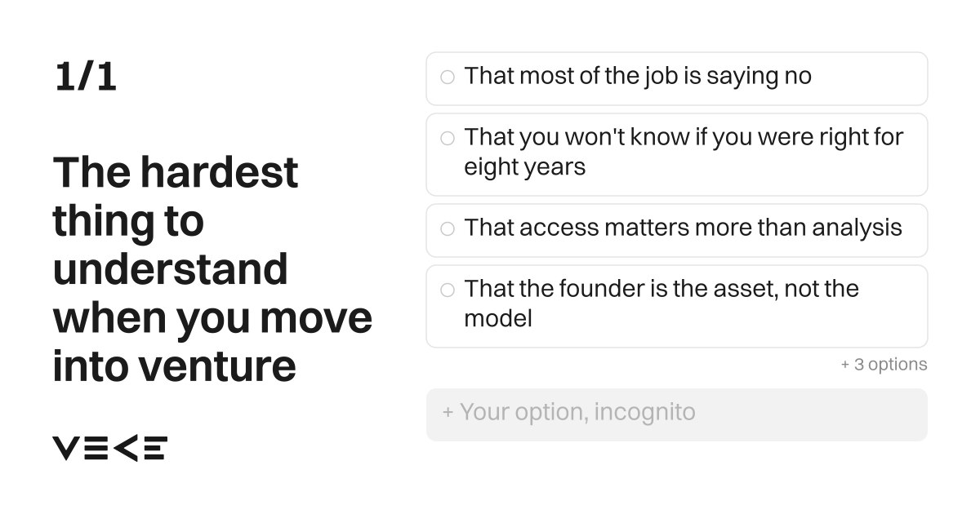This screenshot has width=980, height=514.
Task: Click the plus sign in the custom option field
Action: [448, 412]
